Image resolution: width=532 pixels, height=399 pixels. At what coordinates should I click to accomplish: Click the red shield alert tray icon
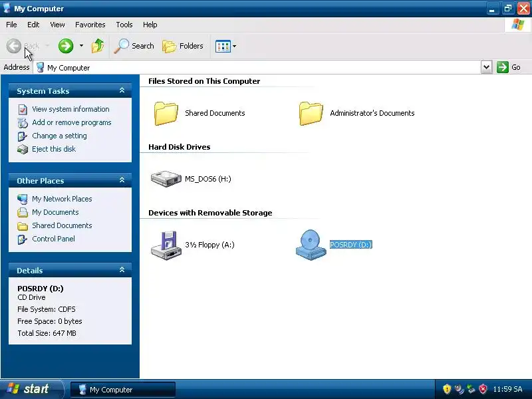(x=483, y=389)
